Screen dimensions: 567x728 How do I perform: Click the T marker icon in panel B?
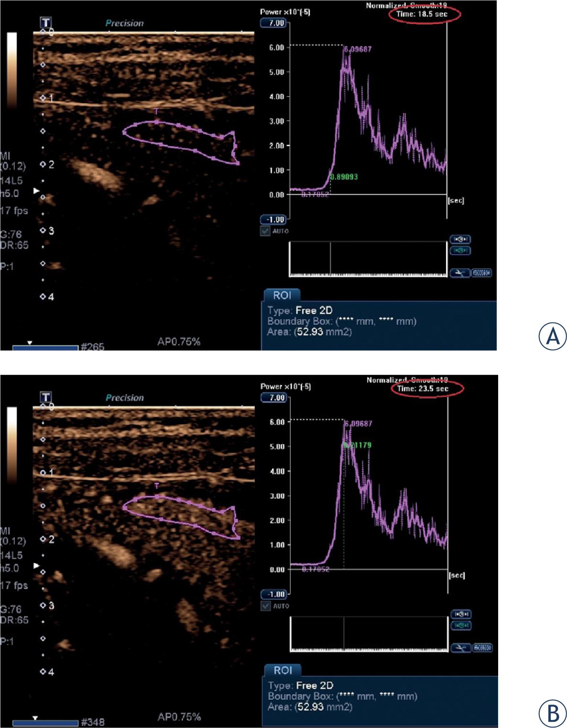coord(46,397)
